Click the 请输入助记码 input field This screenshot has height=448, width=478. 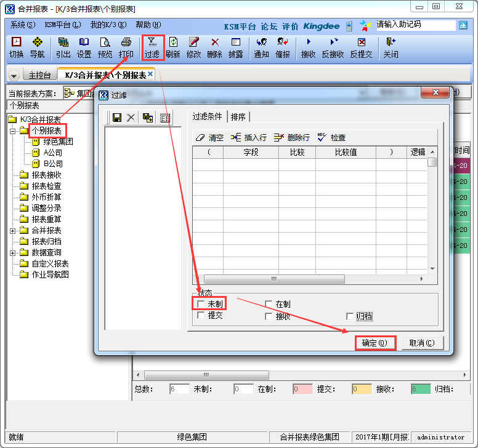coord(415,25)
